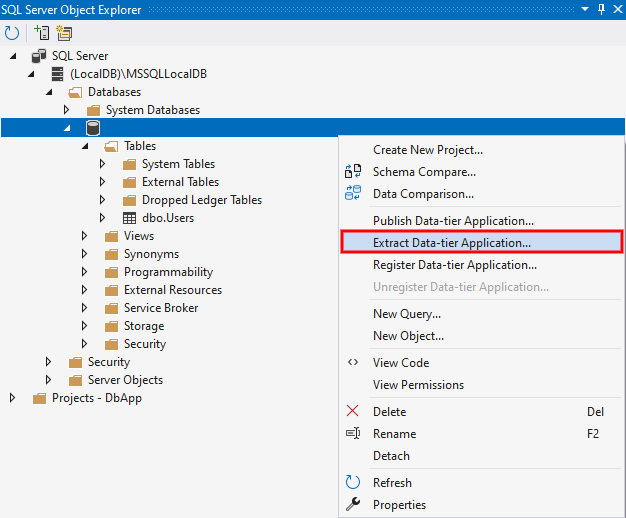Select the dbo.Users table label
Image resolution: width=626 pixels, height=518 pixels.
click(168, 218)
